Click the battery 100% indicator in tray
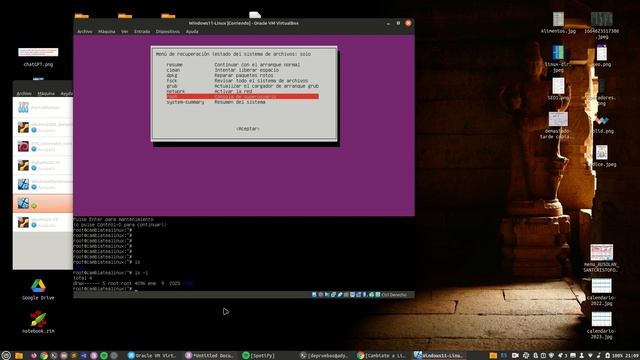This screenshot has width=640, height=360. (614, 356)
